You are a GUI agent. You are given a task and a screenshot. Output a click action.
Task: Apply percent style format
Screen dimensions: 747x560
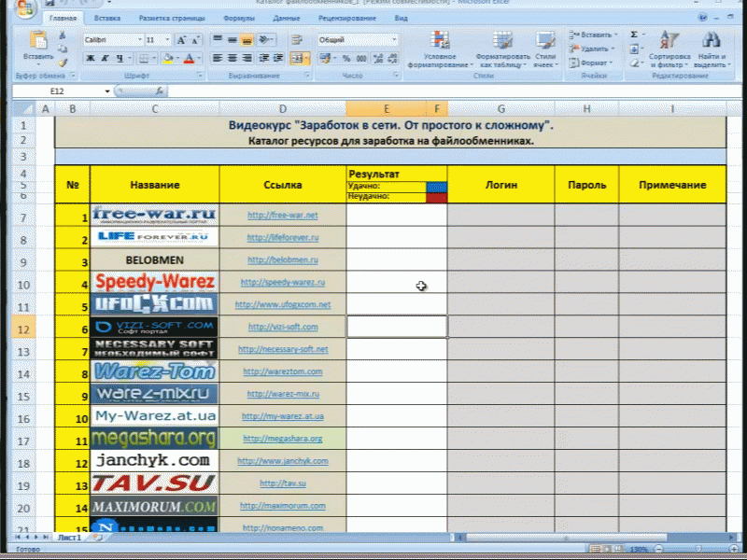click(346, 58)
